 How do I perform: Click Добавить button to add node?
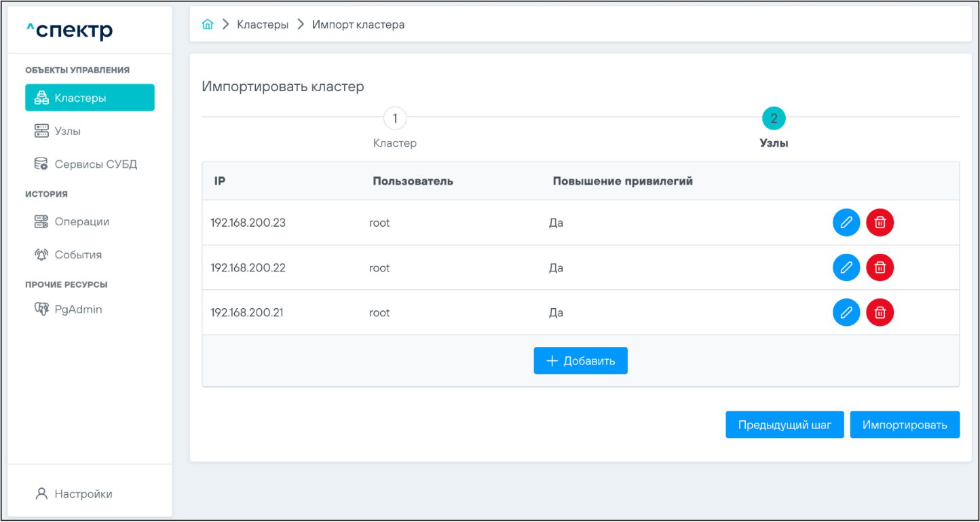pyautogui.click(x=580, y=361)
